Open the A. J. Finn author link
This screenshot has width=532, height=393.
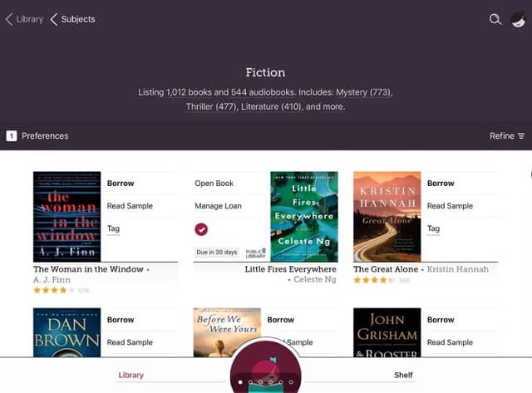point(52,280)
